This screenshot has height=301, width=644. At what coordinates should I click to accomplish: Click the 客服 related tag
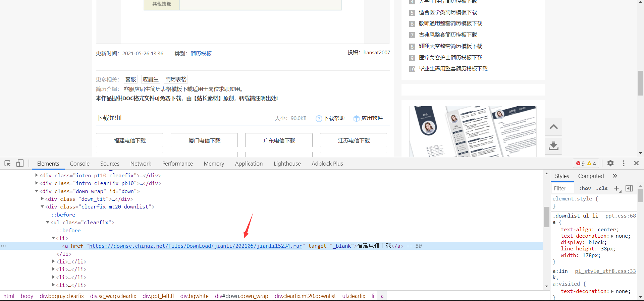coord(130,79)
